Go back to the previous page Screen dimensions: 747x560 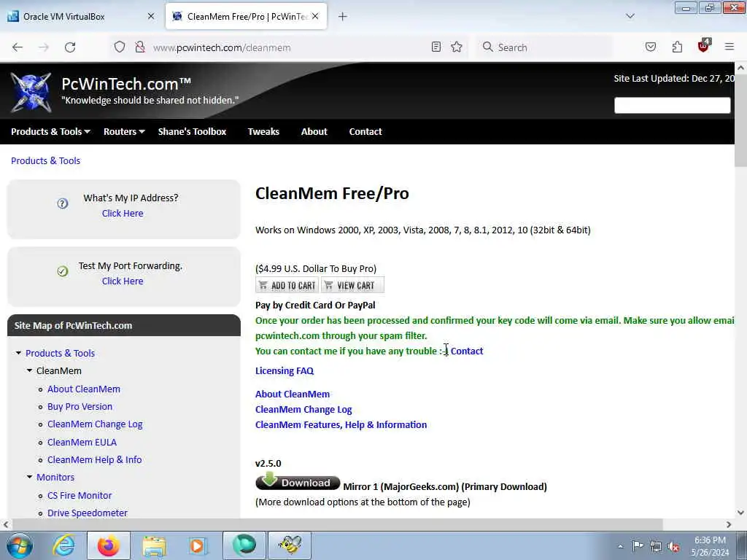(x=18, y=47)
